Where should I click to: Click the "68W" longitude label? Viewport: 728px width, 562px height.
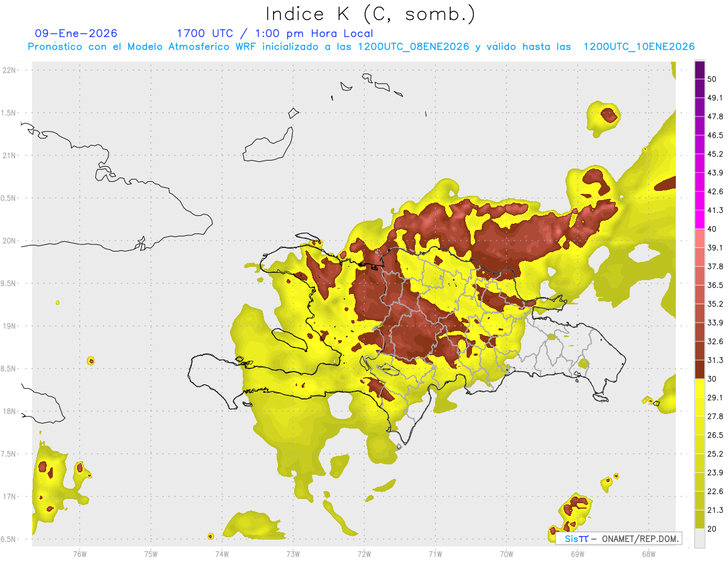(x=648, y=554)
